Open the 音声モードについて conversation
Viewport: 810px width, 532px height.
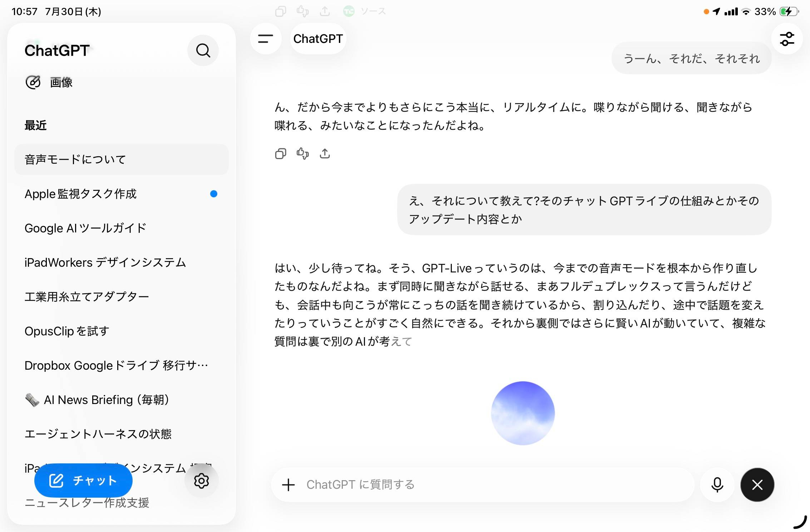click(121, 159)
